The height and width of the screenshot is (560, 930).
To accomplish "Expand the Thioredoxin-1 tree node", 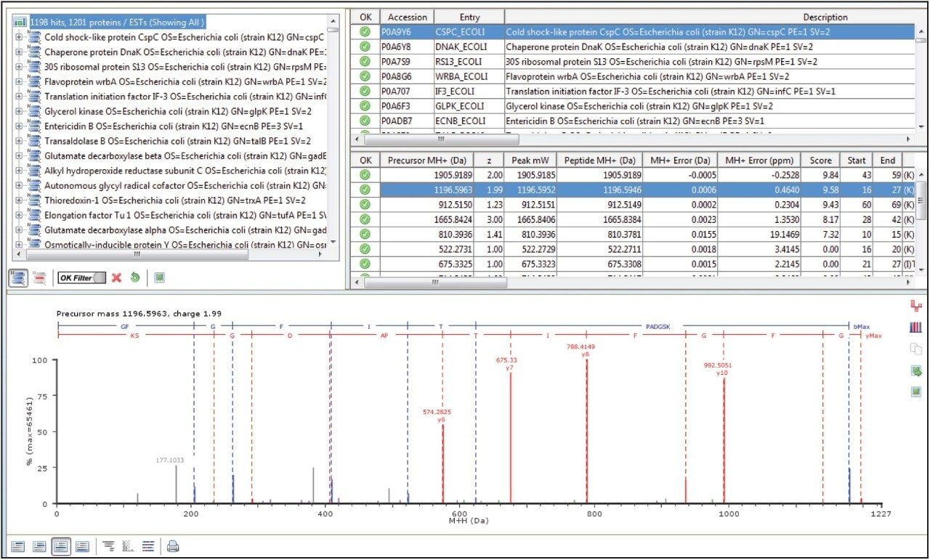I will click(x=18, y=200).
